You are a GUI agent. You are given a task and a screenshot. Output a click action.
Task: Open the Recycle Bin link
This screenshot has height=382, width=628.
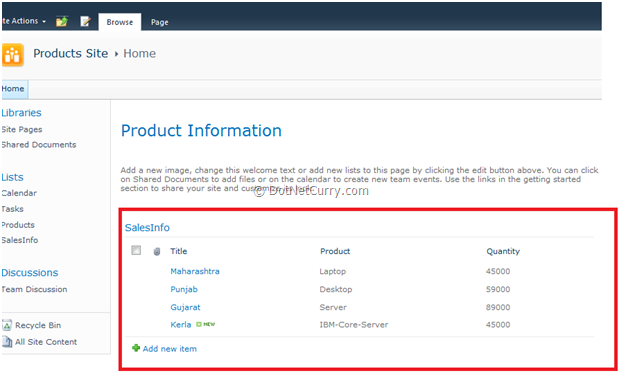click(x=38, y=325)
